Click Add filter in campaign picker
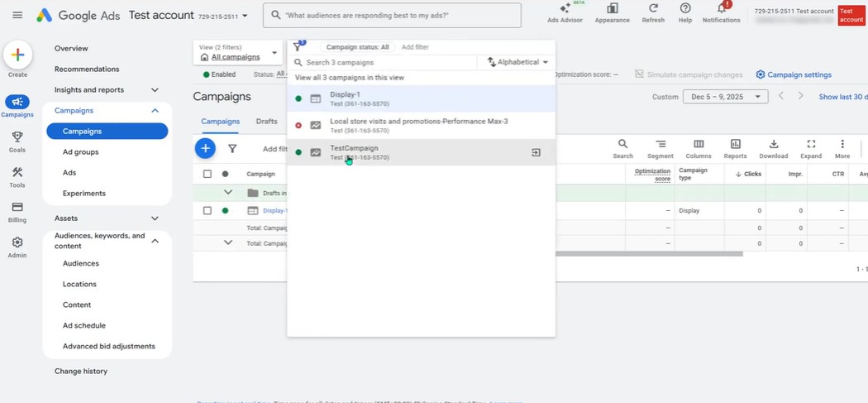The image size is (868, 403). (415, 47)
